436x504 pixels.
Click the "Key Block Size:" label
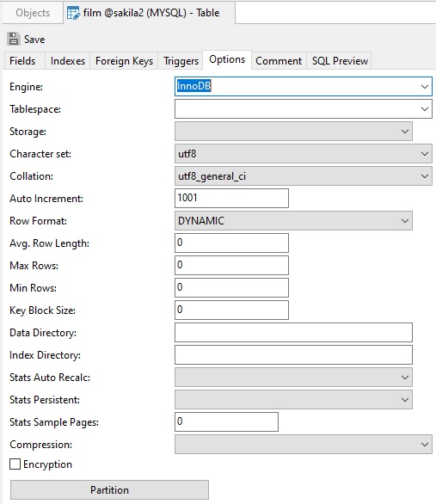tap(42, 310)
